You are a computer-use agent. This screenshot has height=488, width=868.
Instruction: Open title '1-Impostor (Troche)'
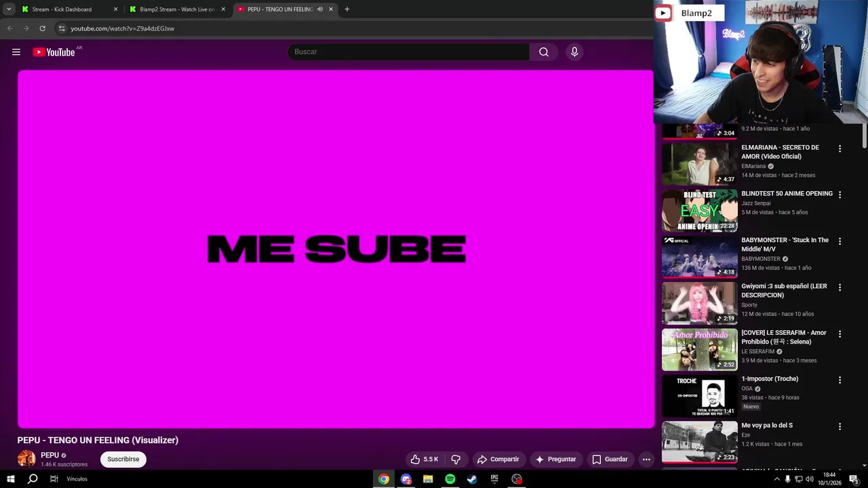(x=770, y=379)
